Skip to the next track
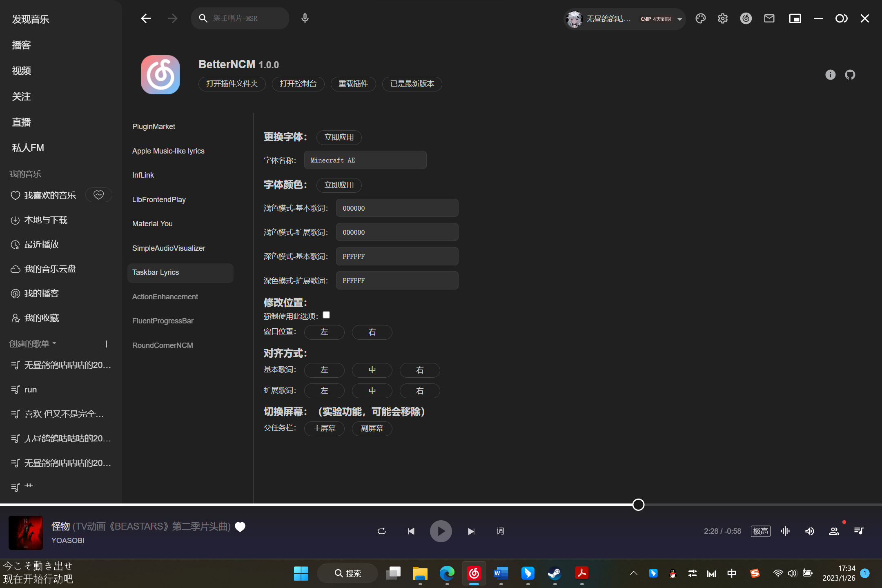 coord(471,531)
